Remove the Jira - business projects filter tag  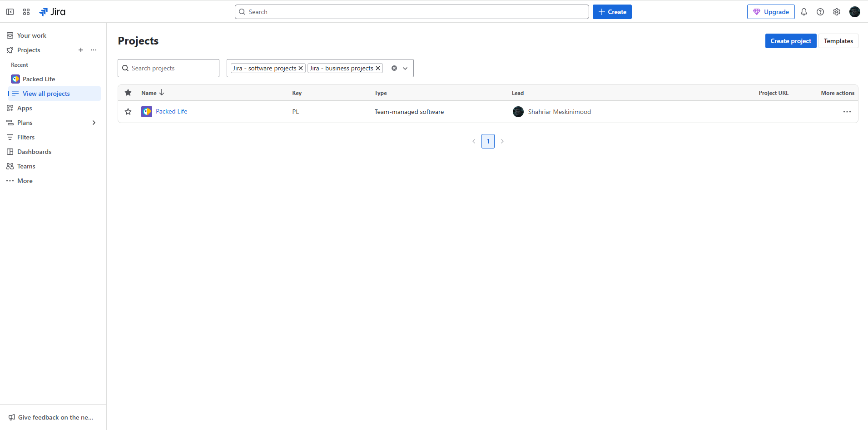click(378, 68)
